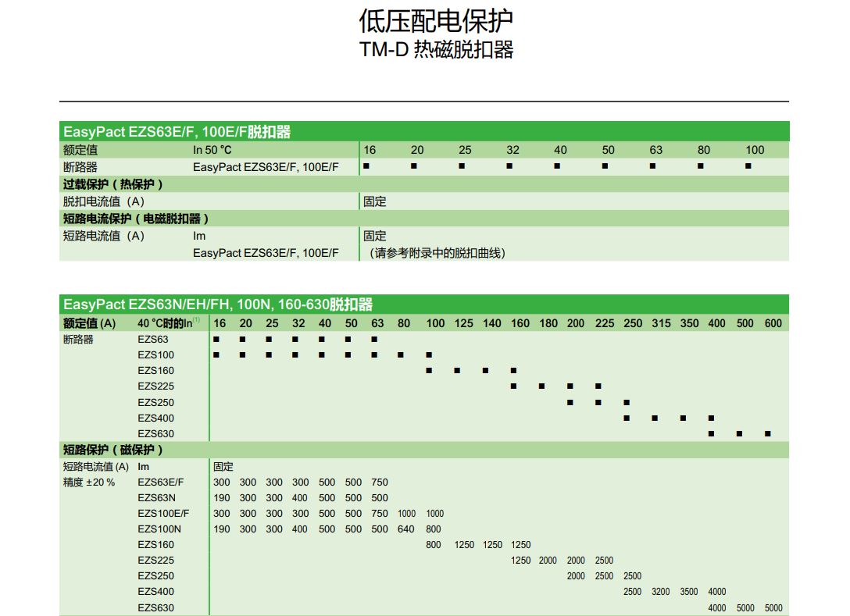Select the label 精度 ±20 %

coord(89,482)
